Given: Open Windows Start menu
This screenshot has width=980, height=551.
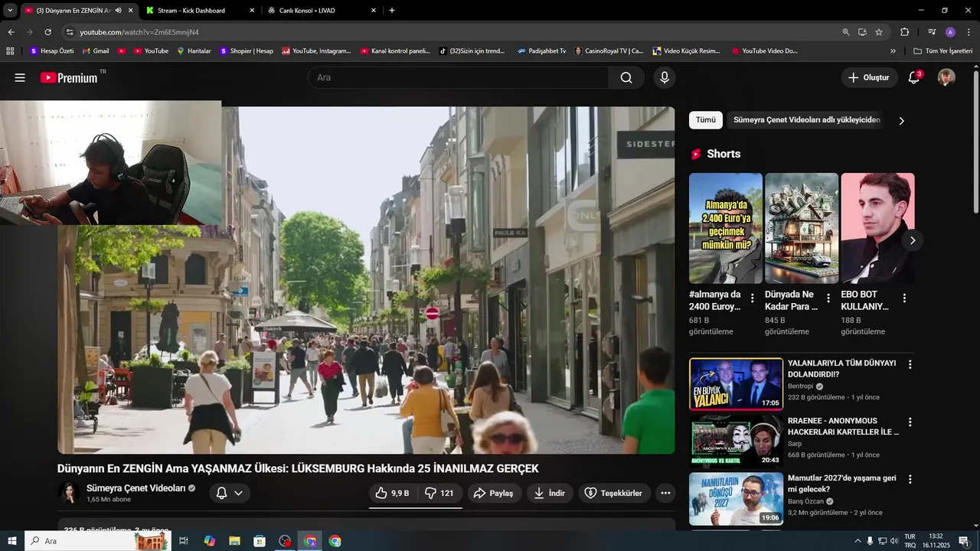Looking at the screenshot, I should coord(12,541).
